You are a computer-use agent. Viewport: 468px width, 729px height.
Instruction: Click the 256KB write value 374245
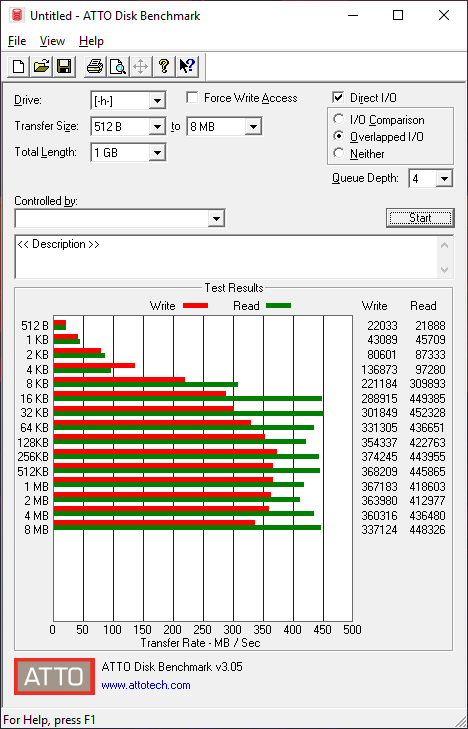[x=379, y=457]
